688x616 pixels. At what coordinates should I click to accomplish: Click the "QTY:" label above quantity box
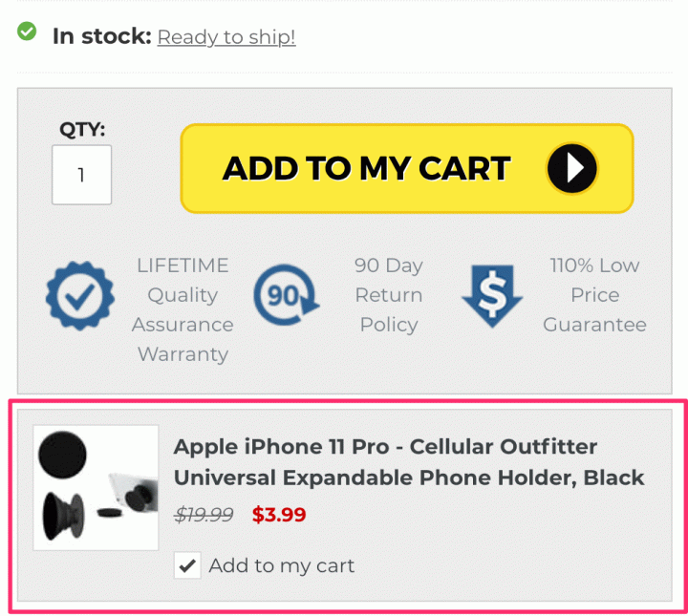click(82, 129)
